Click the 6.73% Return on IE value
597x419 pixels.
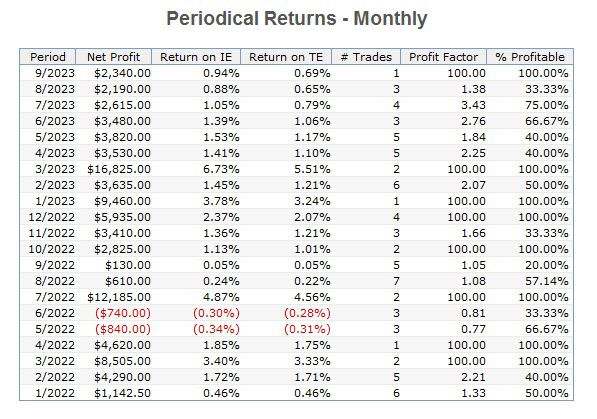[x=221, y=169]
